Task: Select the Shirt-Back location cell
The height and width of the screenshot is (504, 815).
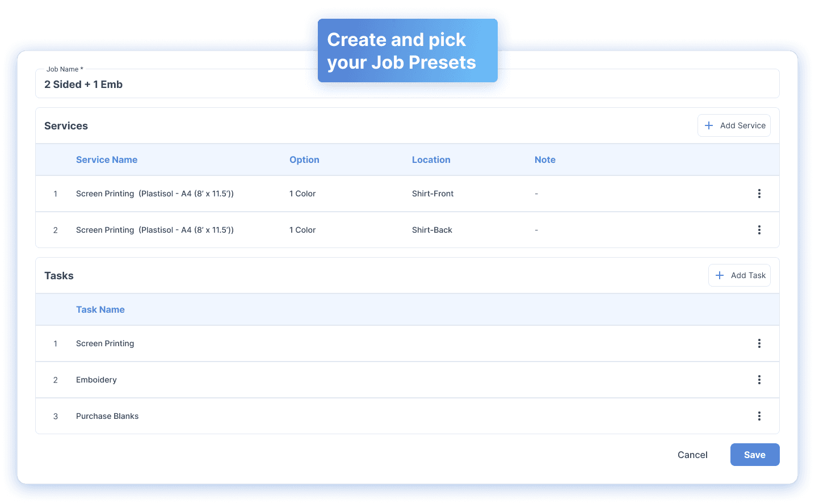Action: (432, 230)
